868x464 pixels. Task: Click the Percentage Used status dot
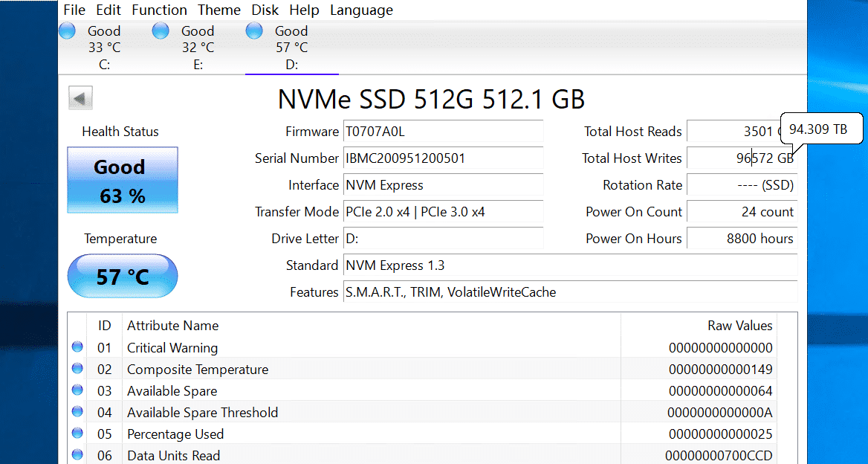click(x=77, y=434)
